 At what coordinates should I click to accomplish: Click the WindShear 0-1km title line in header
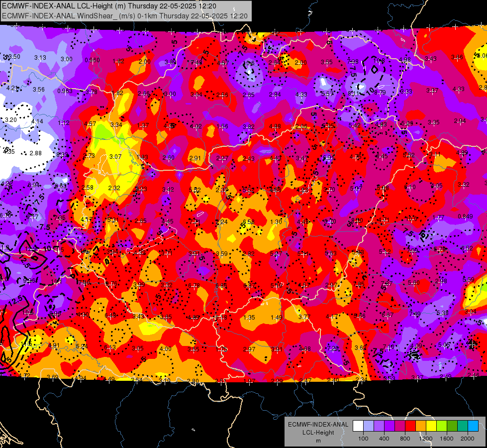pyautogui.click(x=124, y=16)
